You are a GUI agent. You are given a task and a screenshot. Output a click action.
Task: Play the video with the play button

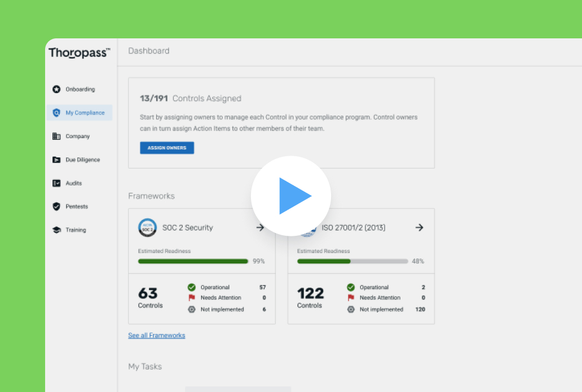click(291, 196)
